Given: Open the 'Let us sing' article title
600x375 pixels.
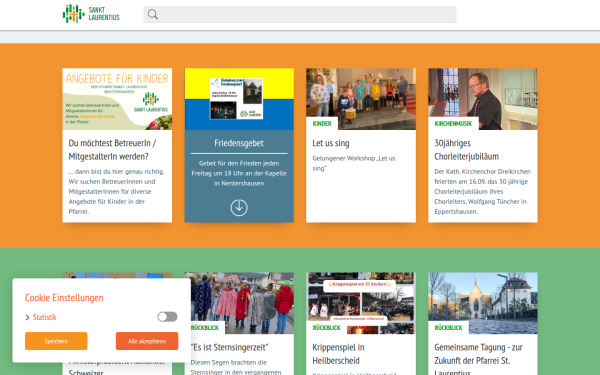Looking at the screenshot, I should tap(331, 143).
